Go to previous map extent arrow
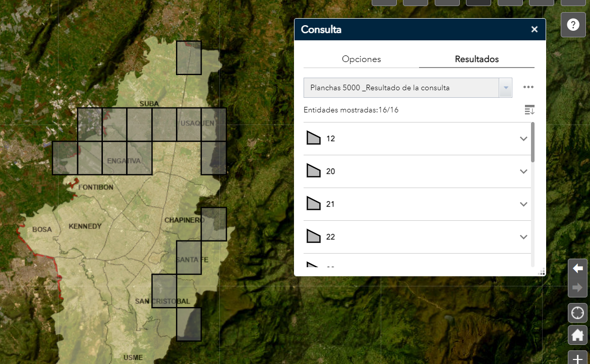This screenshot has height=364, width=590. click(577, 269)
